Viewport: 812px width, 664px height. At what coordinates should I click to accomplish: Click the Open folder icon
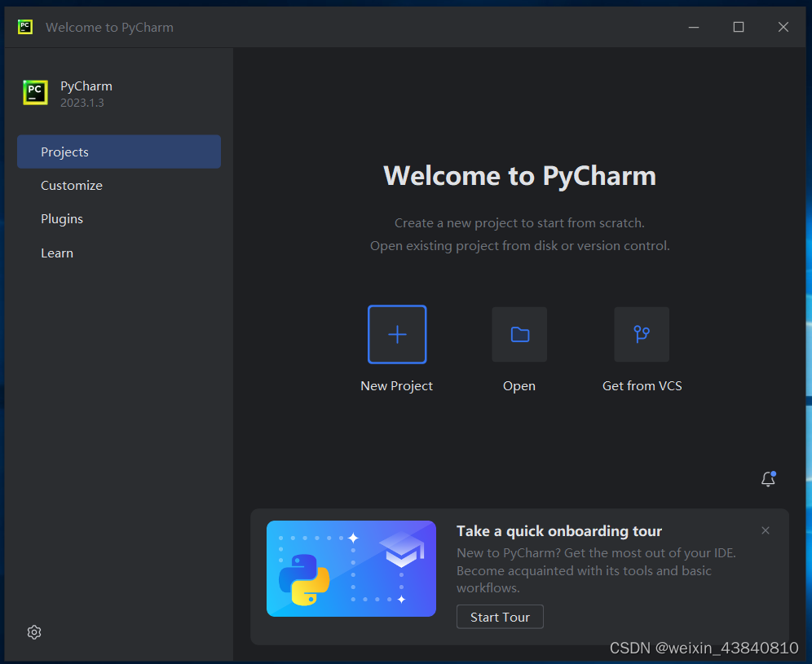[x=519, y=334]
